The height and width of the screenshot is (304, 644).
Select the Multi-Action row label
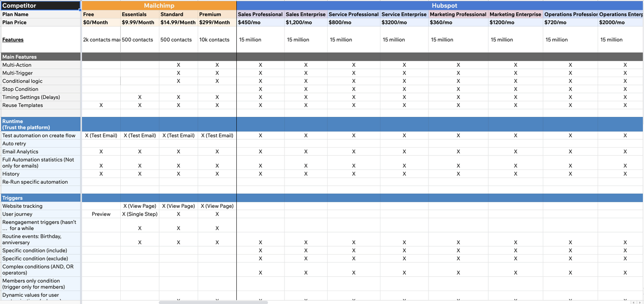pyautogui.click(x=40, y=65)
